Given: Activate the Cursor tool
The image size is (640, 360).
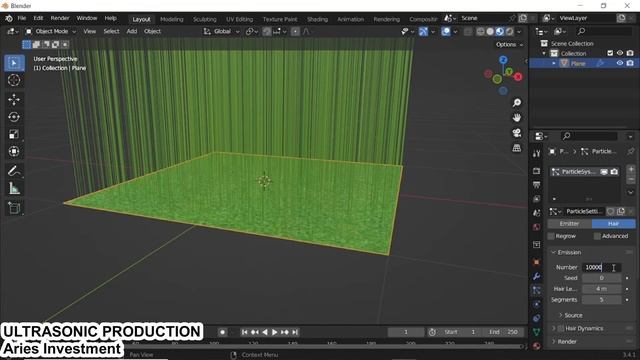Looking at the screenshot, I should (x=14, y=80).
